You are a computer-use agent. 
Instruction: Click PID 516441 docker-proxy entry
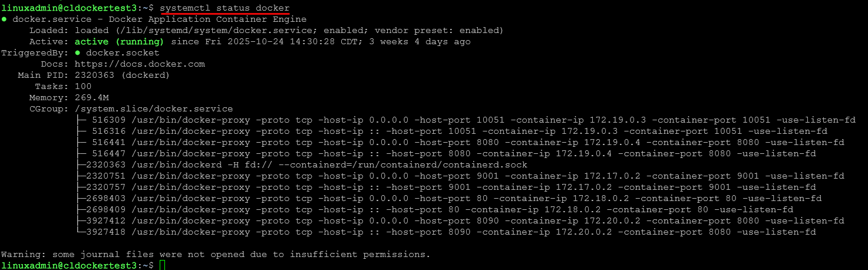pyautogui.click(x=104, y=143)
